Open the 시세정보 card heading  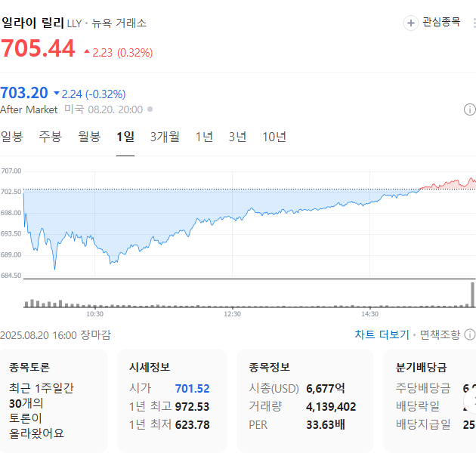point(150,367)
